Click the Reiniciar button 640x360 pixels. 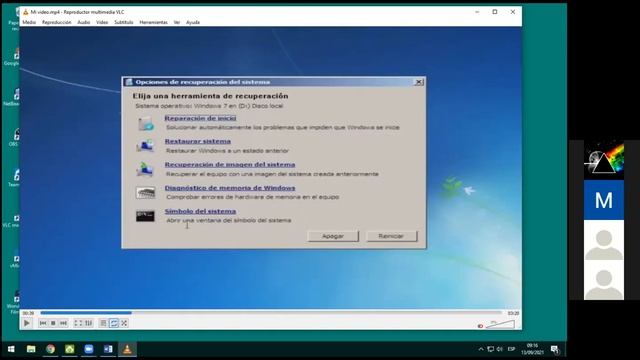tap(391, 236)
